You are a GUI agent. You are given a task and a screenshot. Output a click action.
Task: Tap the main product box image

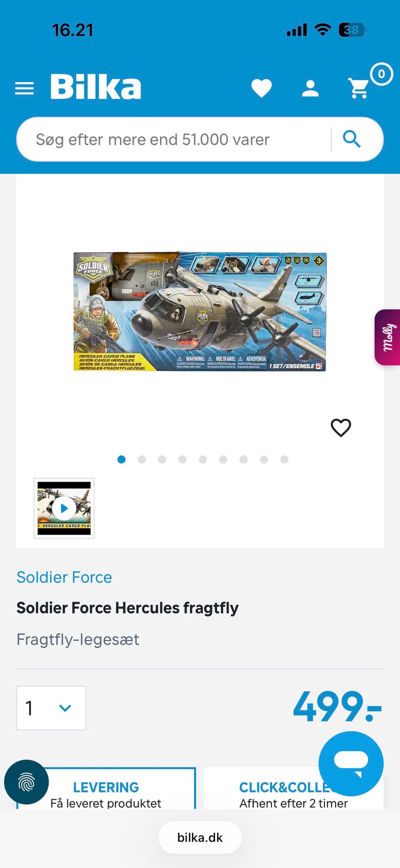(200, 311)
